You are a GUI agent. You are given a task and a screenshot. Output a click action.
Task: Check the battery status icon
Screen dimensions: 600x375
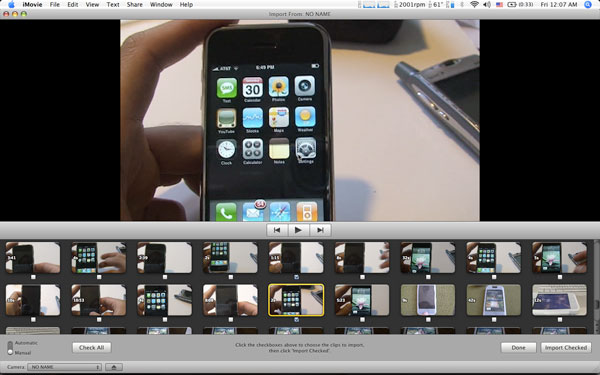520,5
